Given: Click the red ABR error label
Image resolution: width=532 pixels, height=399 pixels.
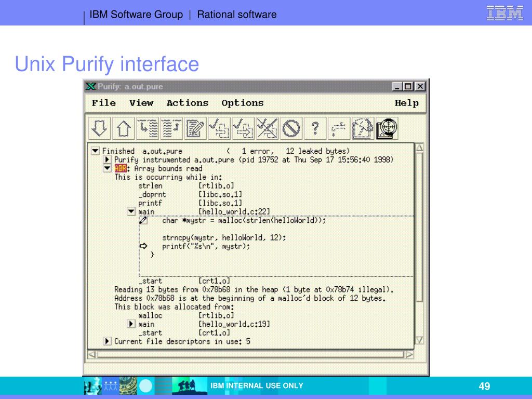Looking at the screenshot, I should click(121, 168).
